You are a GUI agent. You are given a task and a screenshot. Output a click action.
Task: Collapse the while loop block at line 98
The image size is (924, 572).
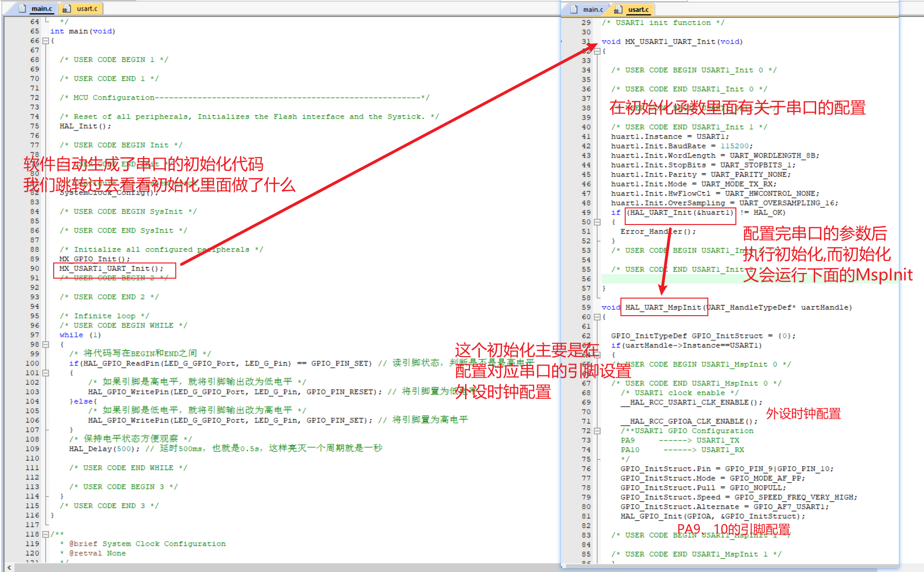46,345
